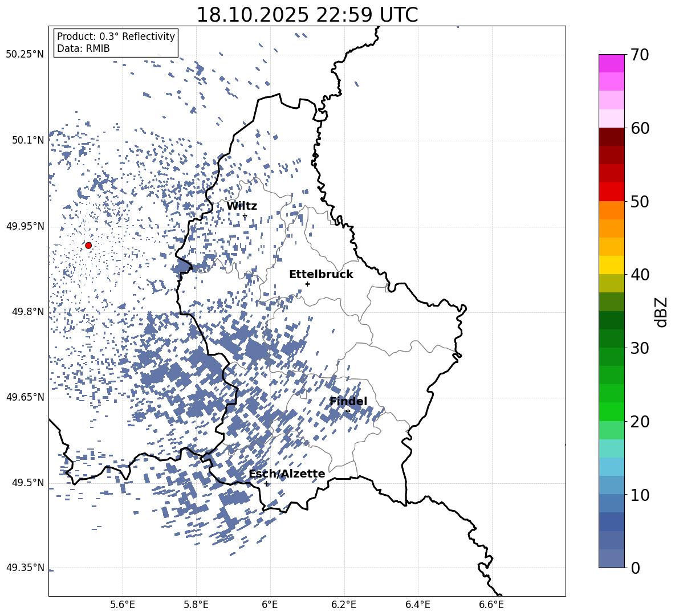This screenshot has height=616, width=675.
Task: Click the title 18.10.2025 22:59 UTC
Action: click(307, 15)
